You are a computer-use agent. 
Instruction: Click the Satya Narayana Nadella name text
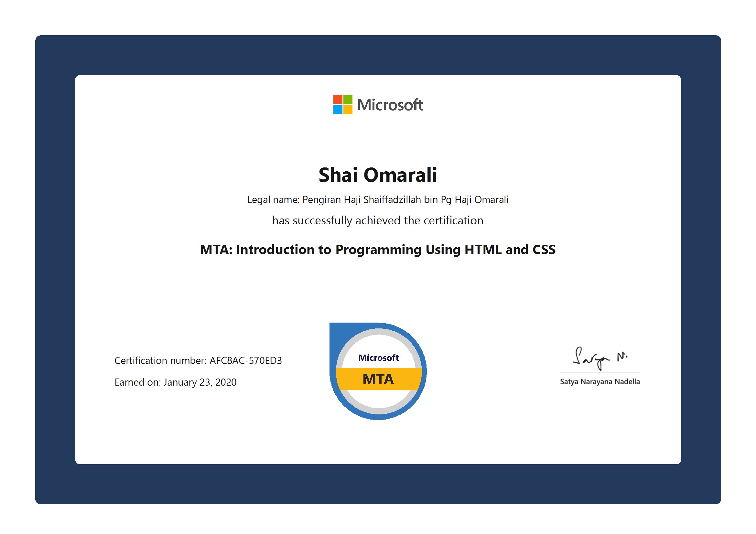599,381
